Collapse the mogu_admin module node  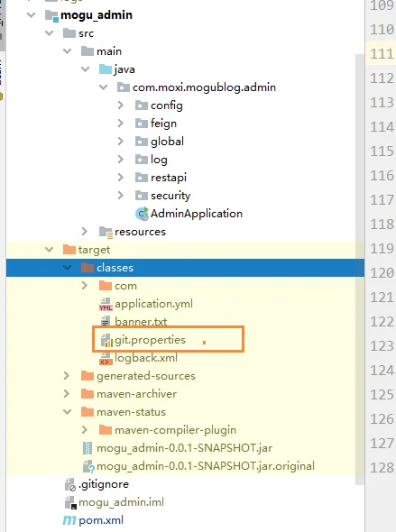32,15
